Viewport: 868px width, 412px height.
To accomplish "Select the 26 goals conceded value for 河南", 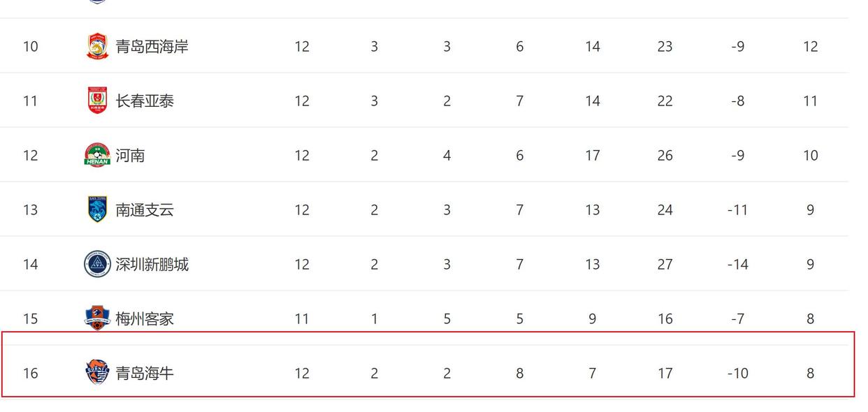I will click(665, 155).
